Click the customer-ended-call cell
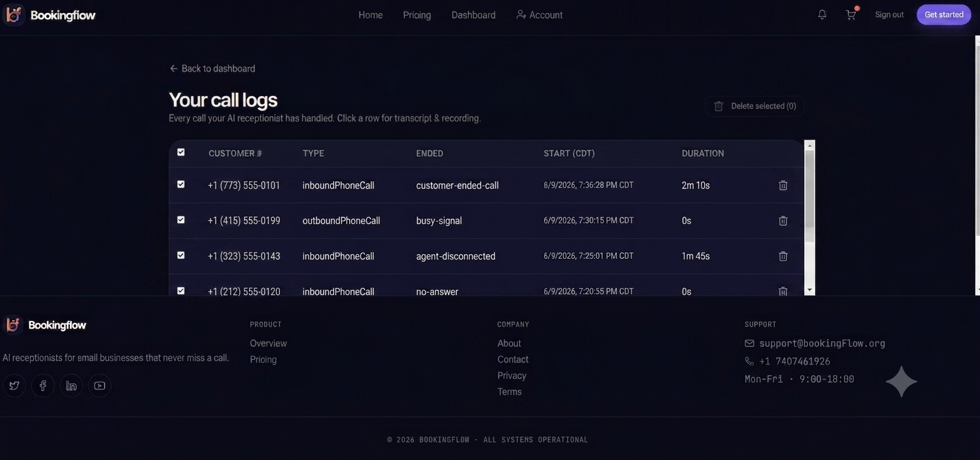 point(458,186)
